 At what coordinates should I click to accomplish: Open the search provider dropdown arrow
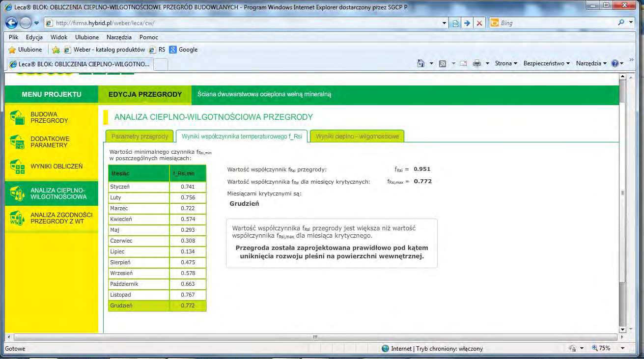632,23
